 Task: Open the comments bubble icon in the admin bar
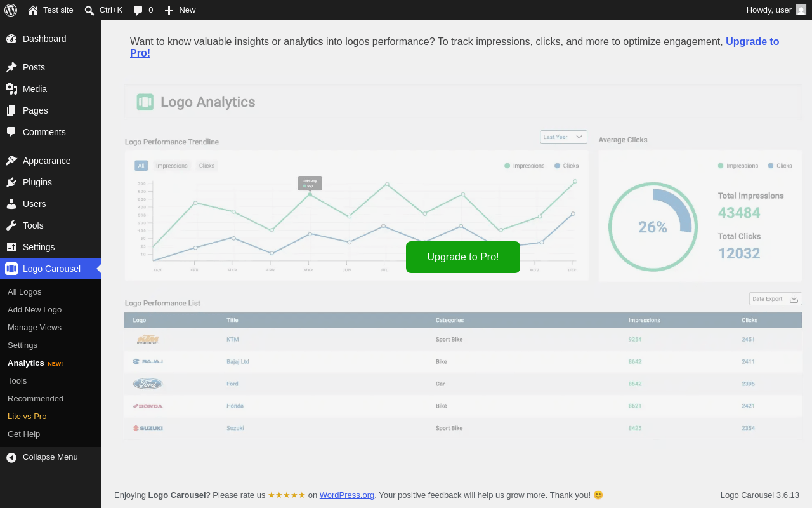pos(138,10)
